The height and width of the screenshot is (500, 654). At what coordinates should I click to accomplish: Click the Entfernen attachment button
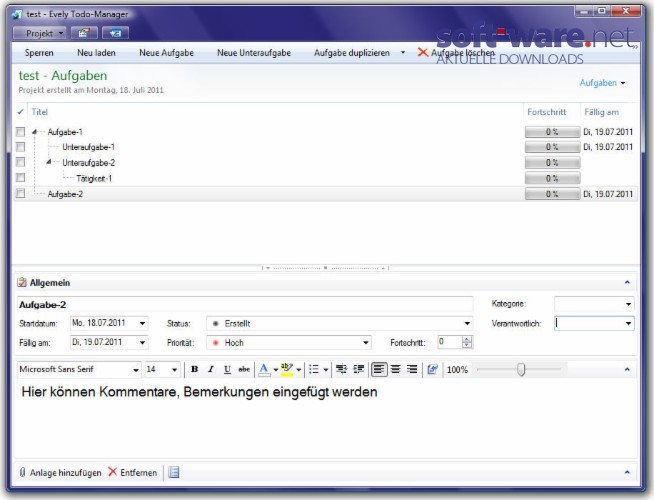point(133,472)
